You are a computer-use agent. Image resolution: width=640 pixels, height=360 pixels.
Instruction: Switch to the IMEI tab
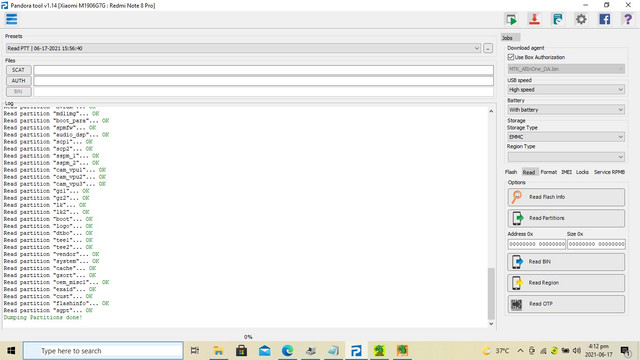(567, 172)
